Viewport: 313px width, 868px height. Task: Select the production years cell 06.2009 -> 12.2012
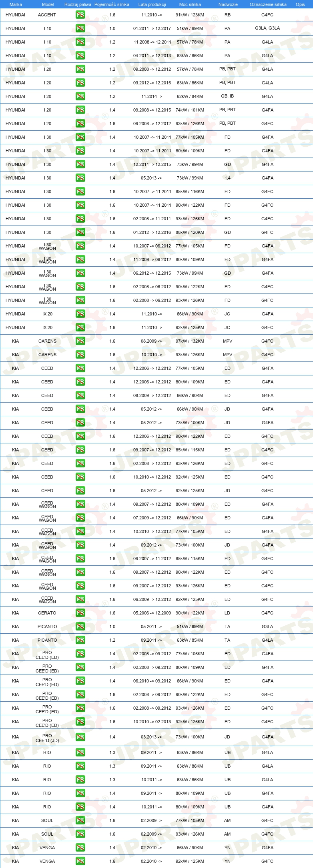pos(152,599)
